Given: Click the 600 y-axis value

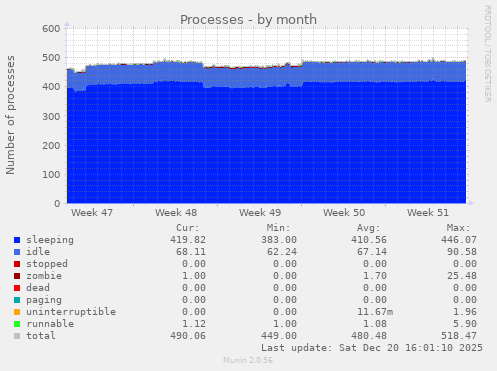Looking at the screenshot, I should pos(51,29).
